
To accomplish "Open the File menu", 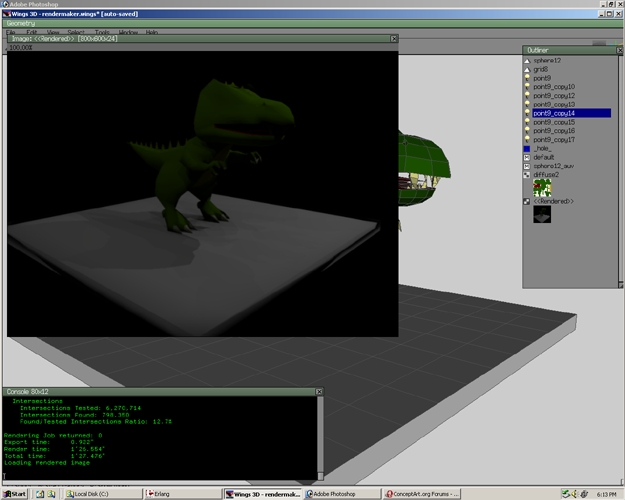I will [x=11, y=32].
